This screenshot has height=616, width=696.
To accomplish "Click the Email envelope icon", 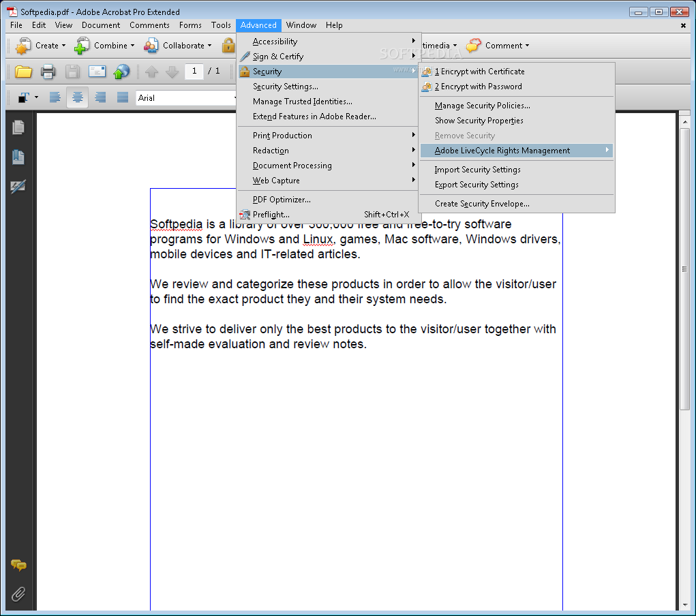I will click(97, 72).
